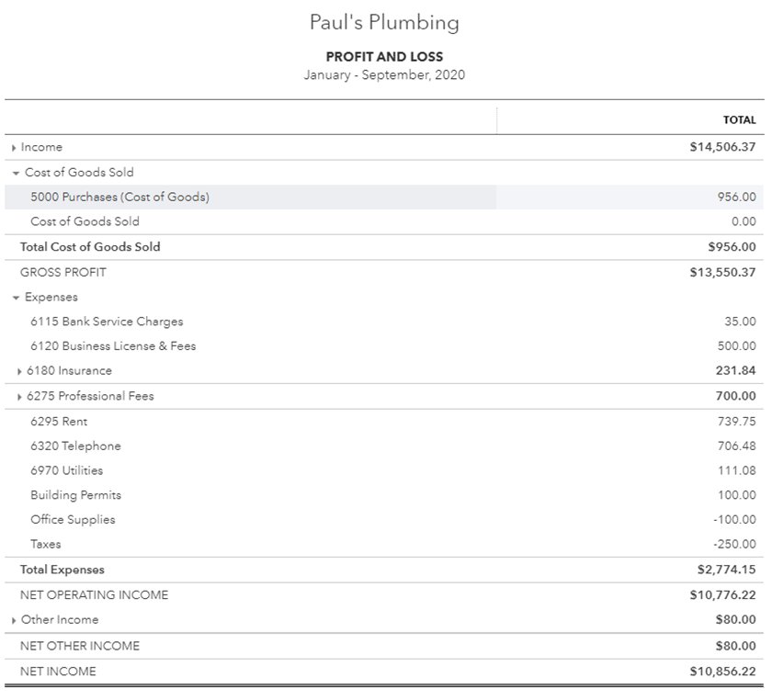Open the 35.00 Bank Service Charges amount
This screenshot has width=772, height=700.
tap(741, 322)
